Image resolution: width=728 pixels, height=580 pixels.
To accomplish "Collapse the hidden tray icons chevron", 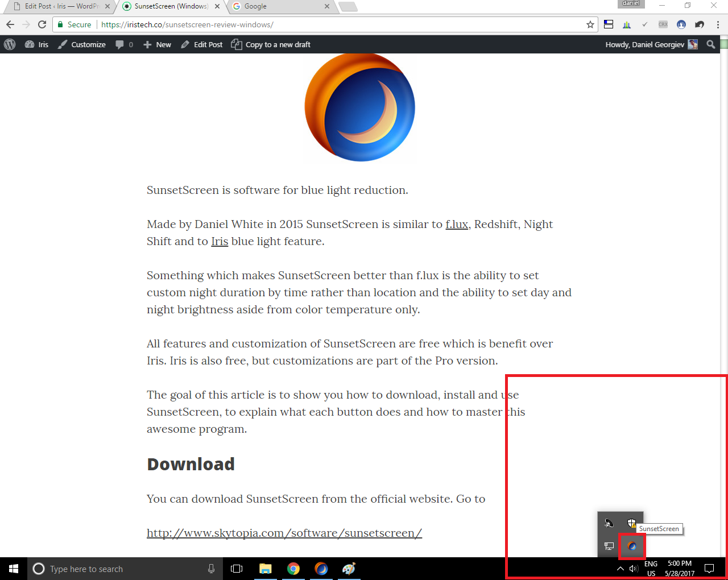I will point(621,569).
